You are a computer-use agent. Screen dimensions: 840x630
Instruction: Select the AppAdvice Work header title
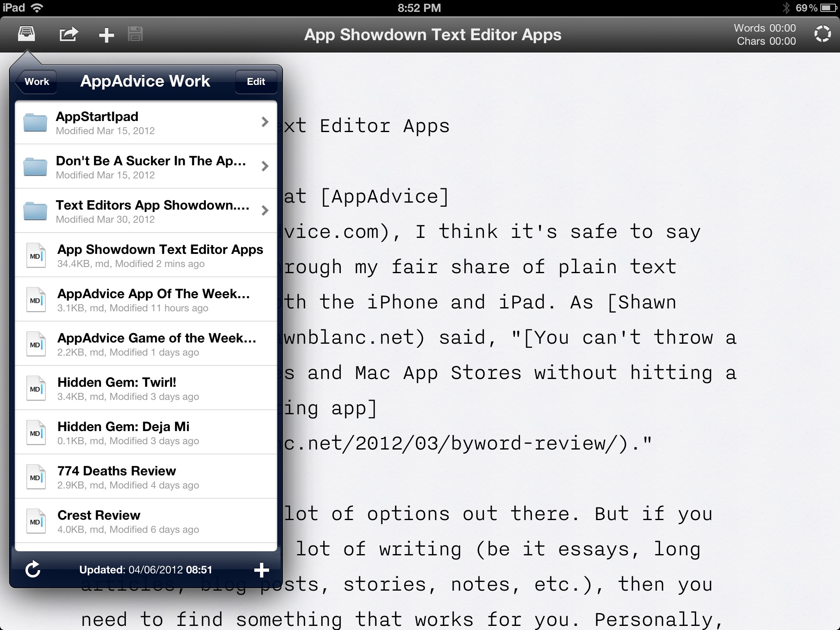click(145, 81)
